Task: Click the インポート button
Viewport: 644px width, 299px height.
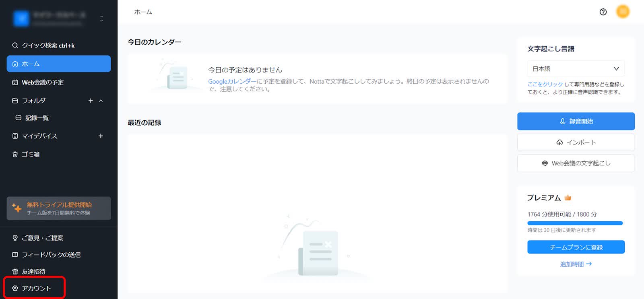Action: [x=576, y=142]
